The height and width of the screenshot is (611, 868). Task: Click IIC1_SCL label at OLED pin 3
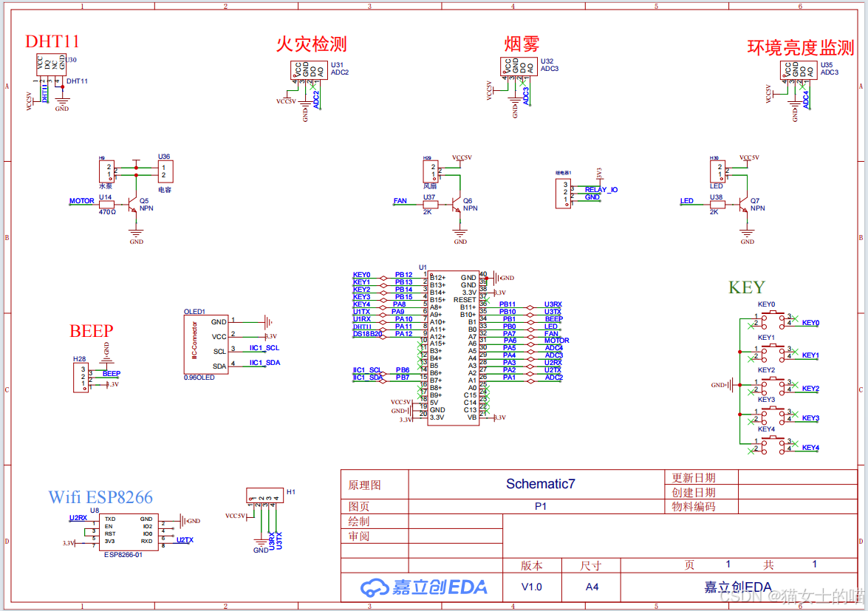[264, 347]
